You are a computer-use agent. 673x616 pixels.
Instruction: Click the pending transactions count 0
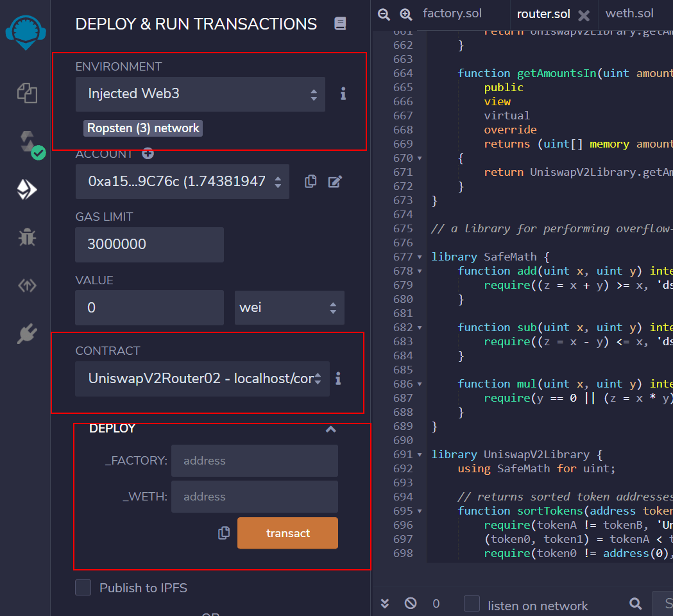[436, 604]
